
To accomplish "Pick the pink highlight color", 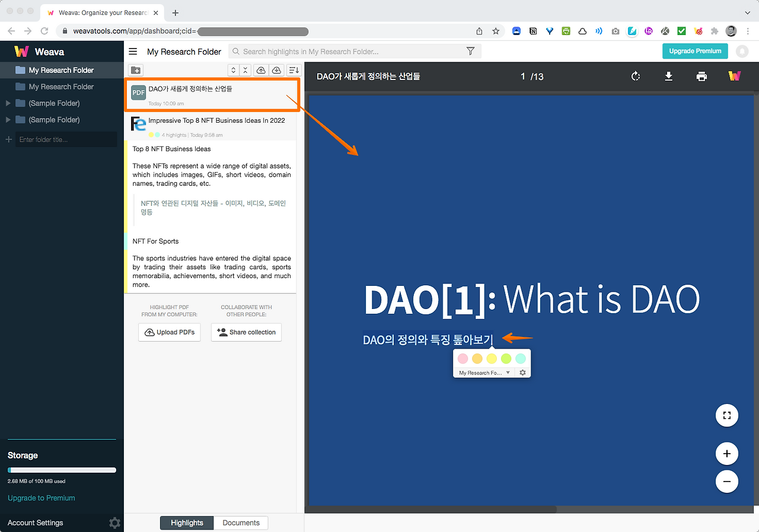I will [463, 358].
